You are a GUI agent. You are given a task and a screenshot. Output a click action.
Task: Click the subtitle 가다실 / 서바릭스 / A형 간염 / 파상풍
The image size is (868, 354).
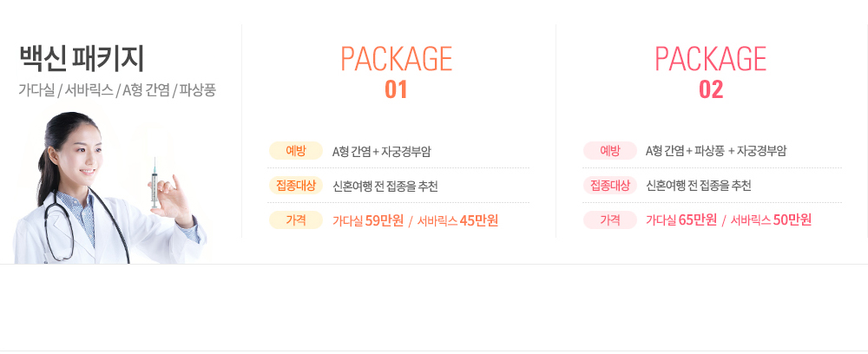point(117,90)
